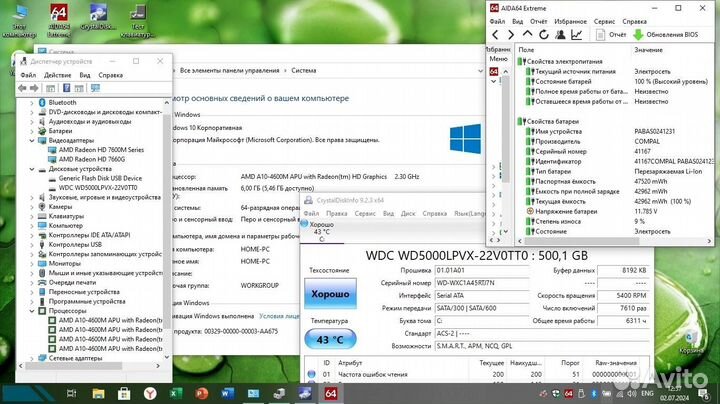
Task: Open Правка menu in CrystalDiskInfo
Action: pyautogui.click(x=337, y=213)
